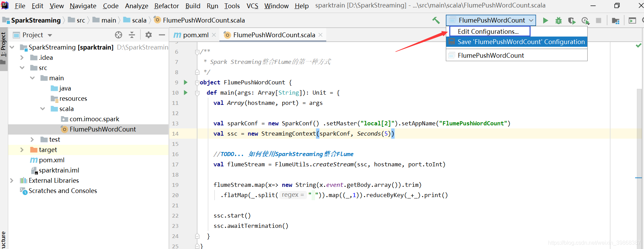Start debugging with the bug icon
Viewport: 644px width, 249px height.
tap(559, 20)
